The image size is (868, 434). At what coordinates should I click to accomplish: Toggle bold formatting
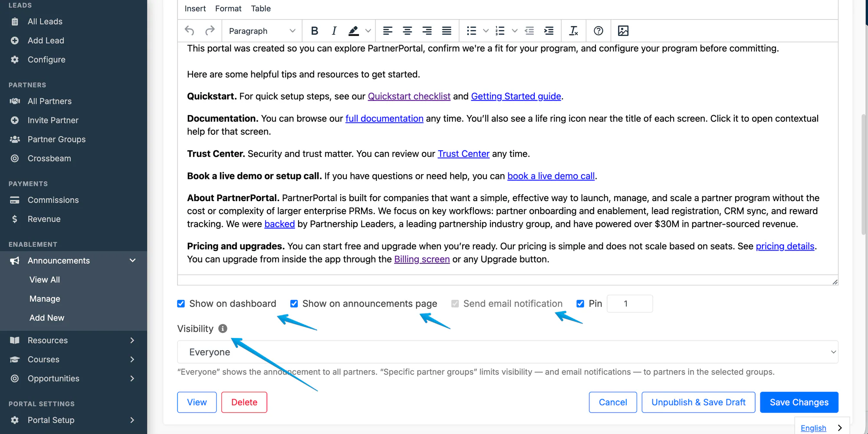[315, 31]
